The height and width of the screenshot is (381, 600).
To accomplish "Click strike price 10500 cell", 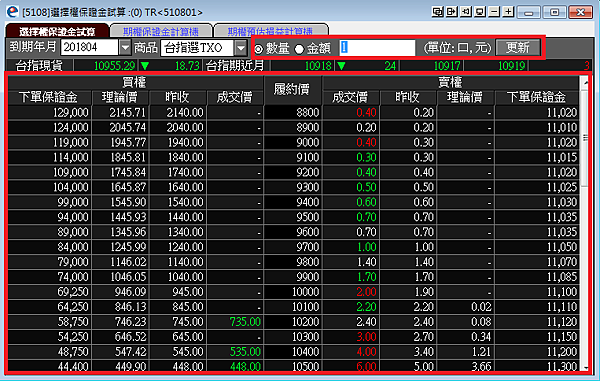I will (292, 366).
